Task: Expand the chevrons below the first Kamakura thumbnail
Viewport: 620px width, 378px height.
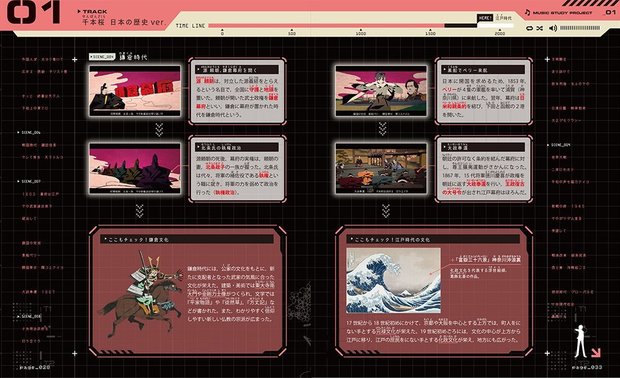Action: click(x=159, y=130)
